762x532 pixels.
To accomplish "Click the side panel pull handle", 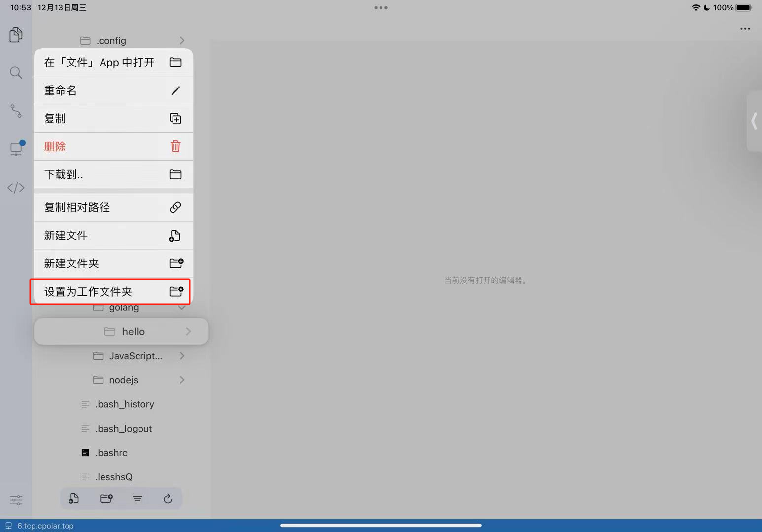I will 754,121.
